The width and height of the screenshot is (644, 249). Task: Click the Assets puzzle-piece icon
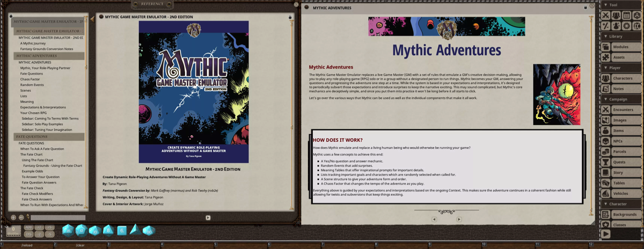coord(605,57)
